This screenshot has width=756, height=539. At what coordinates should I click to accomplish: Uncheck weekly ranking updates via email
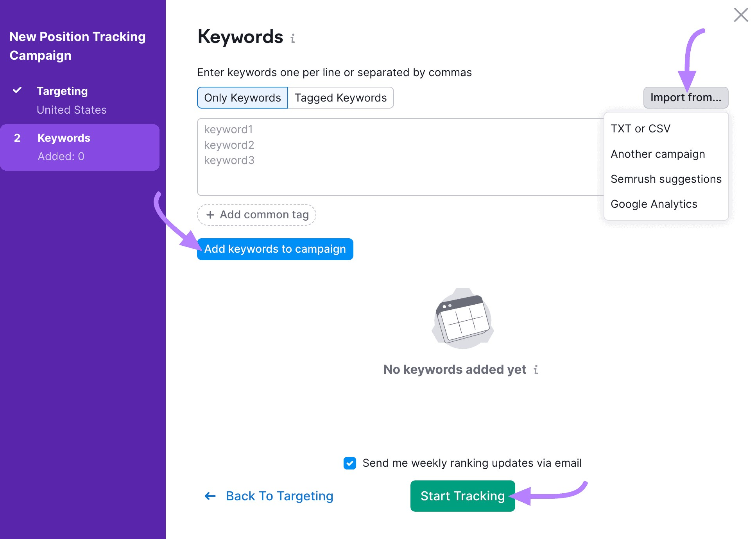pyautogui.click(x=349, y=463)
